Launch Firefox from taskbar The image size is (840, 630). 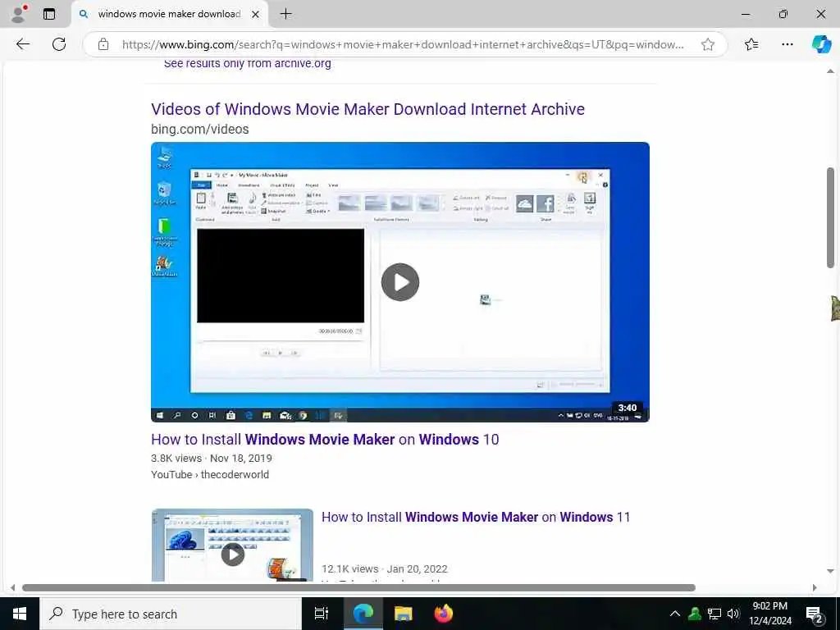coord(444,614)
